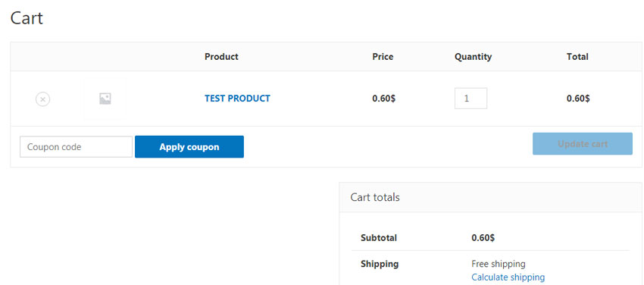Image resolution: width=644 pixels, height=285 pixels.
Task: Click the Update cart button
Action: coord(583,144)
